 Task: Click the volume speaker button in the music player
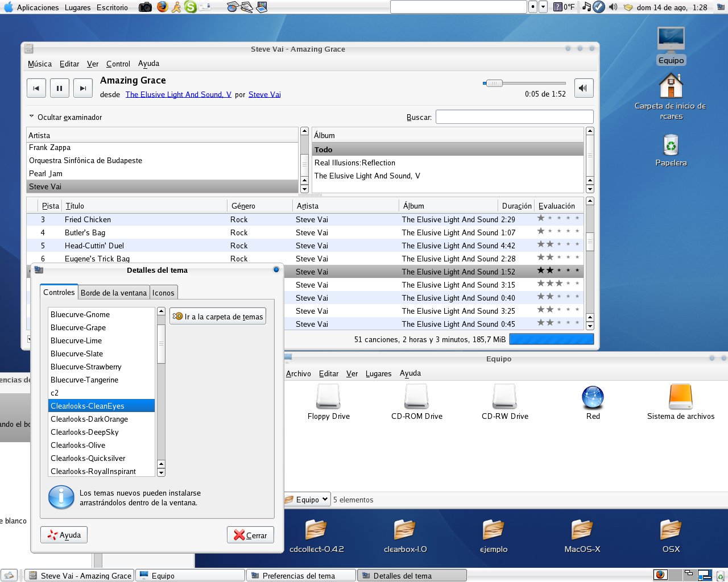click(x=583, y=88)
